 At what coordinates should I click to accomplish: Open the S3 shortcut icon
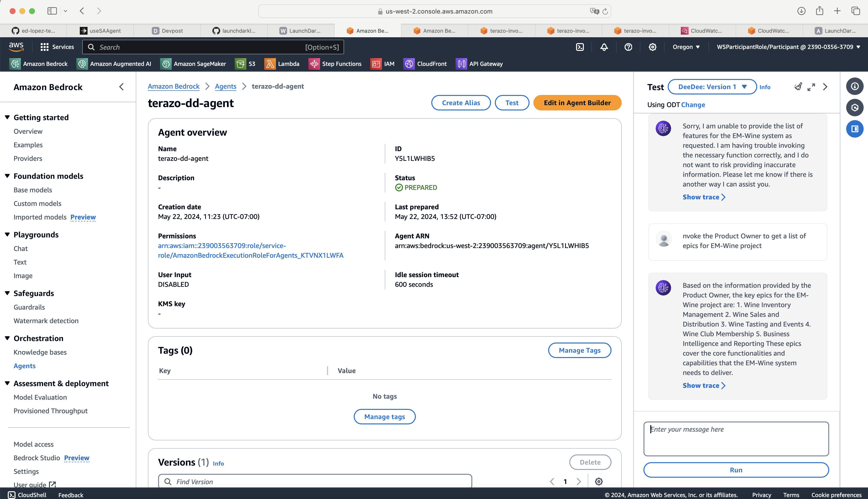click(x=240, y=64)
